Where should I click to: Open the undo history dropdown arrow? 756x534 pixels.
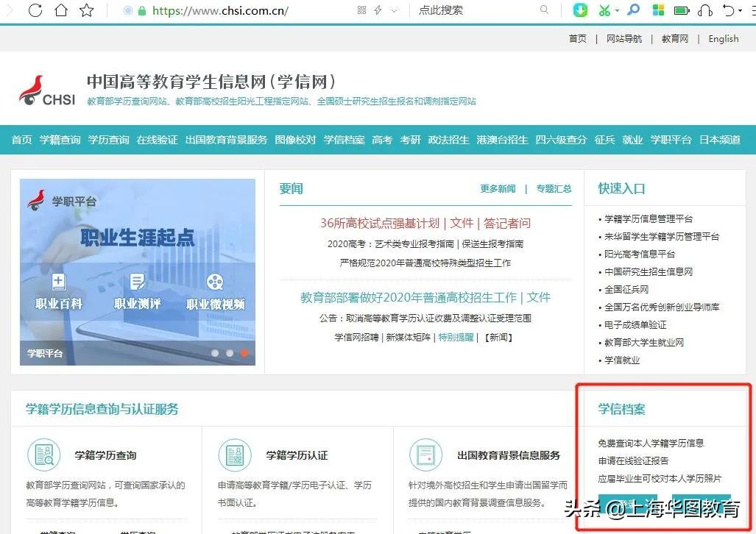[739, 10]
